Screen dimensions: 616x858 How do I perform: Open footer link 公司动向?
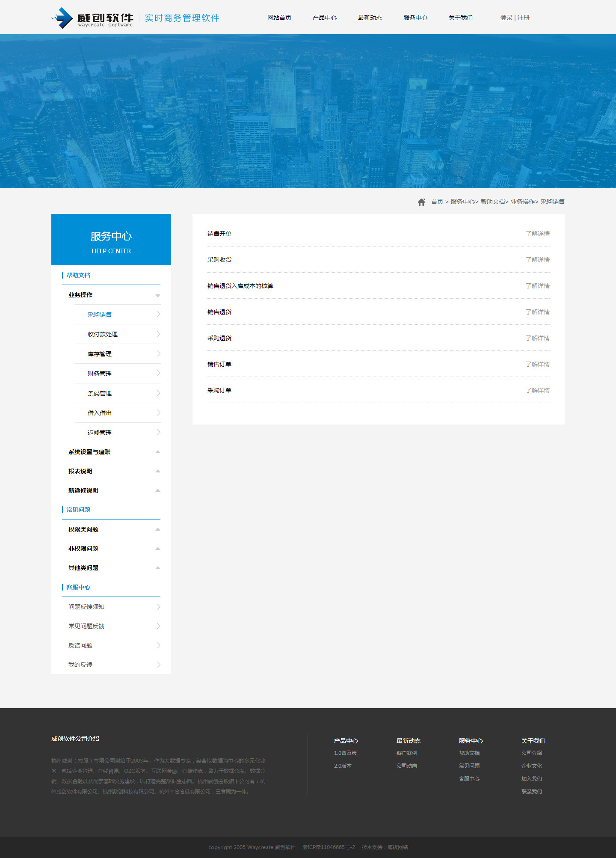tap(407, 766)
